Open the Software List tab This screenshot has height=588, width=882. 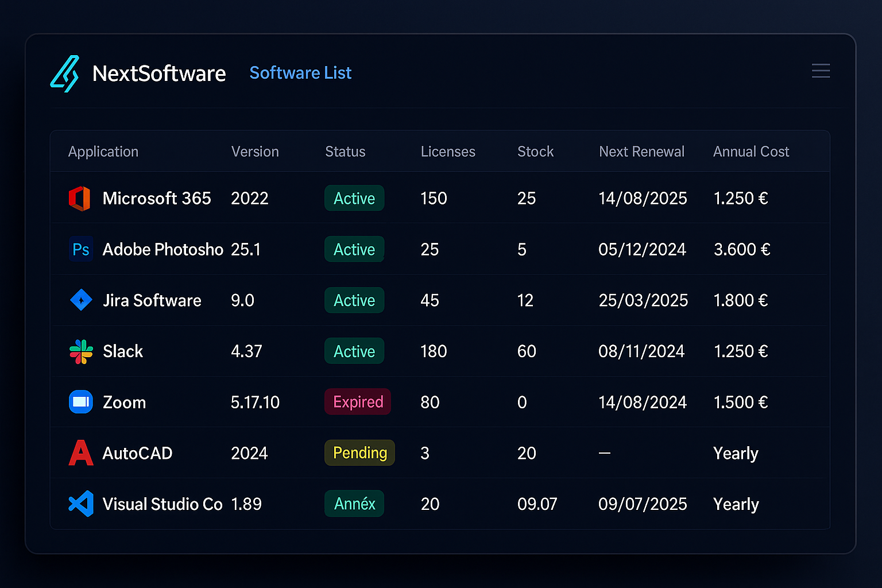tap(300, 73)
